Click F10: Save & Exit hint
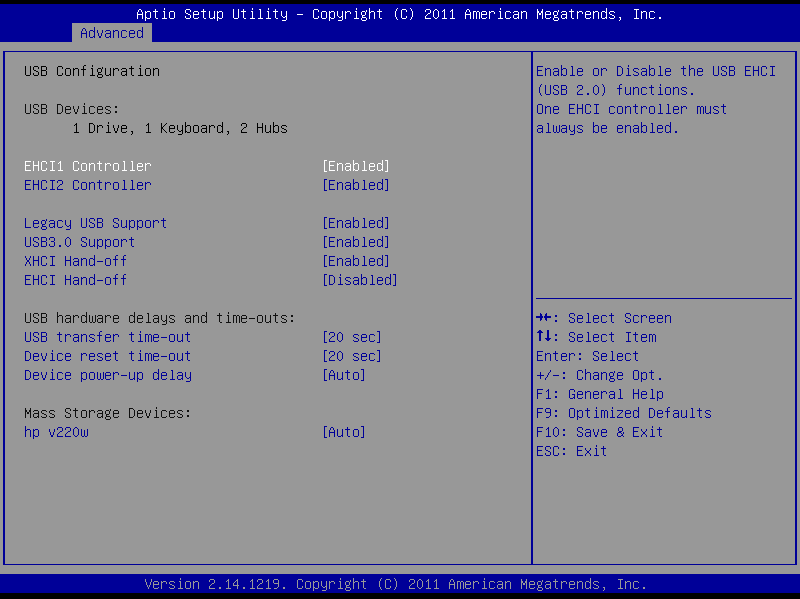This screenshot has height=599, width=800. [x=599, y=432]
